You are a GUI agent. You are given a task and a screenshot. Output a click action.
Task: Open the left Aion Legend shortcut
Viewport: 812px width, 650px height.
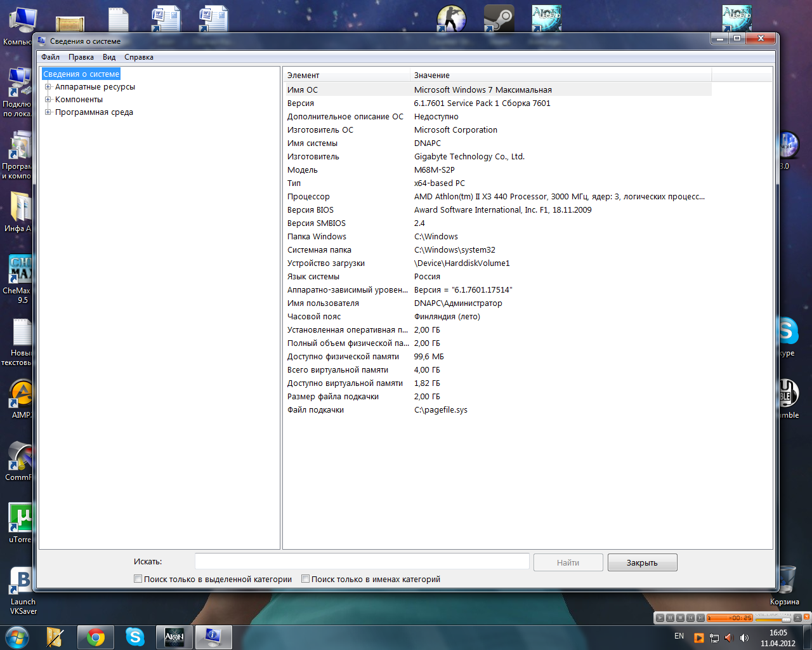coord(546,18)
